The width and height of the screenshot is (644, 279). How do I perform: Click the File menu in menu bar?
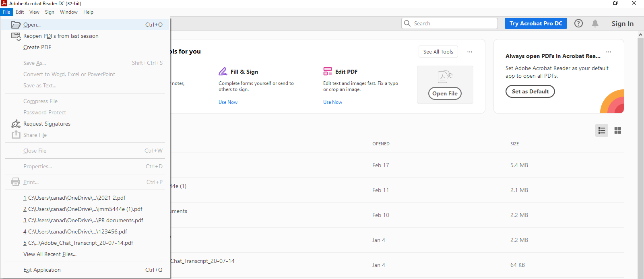6,12
